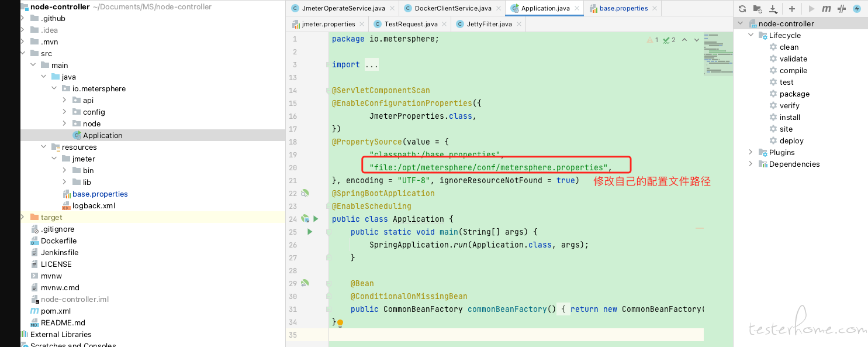Expand the target folder
Image resolution: width=868 pixels, height=347 pixels.
pyautogui.click(x=22, y=217)
